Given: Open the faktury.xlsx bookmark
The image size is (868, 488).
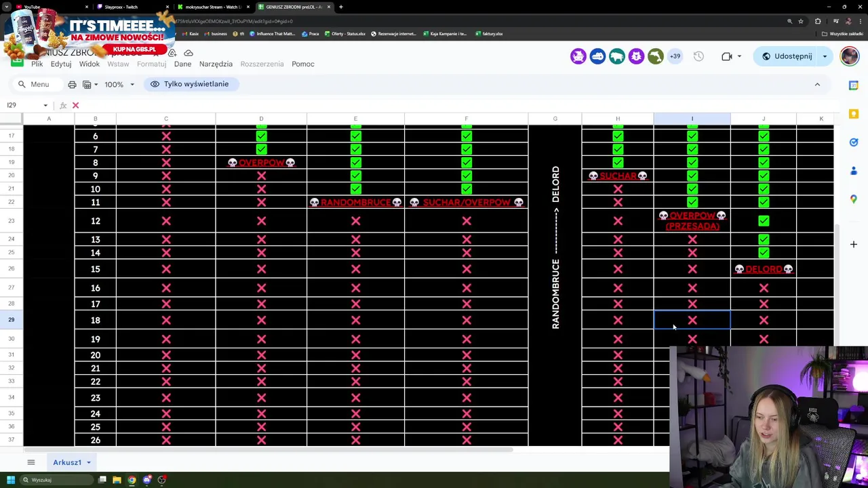Looking at the screenshot, I should (x=489, y=34).
